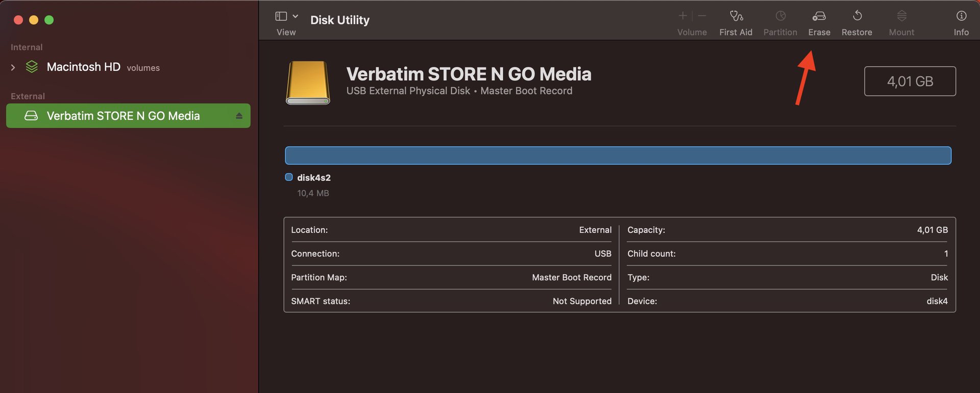The image size is (980, 393).
Task: Click the disk4s2 partition label
Action: point(314,178)
